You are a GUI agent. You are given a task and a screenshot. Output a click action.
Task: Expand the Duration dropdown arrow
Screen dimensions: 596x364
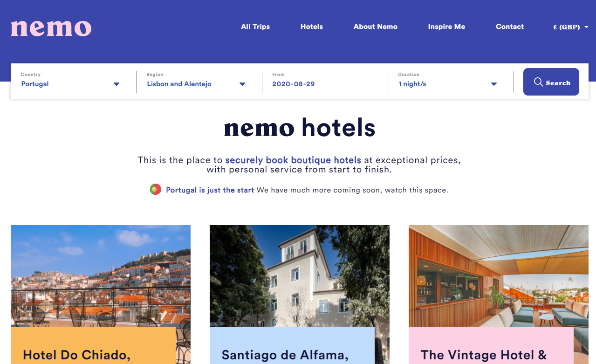(494, 84)
